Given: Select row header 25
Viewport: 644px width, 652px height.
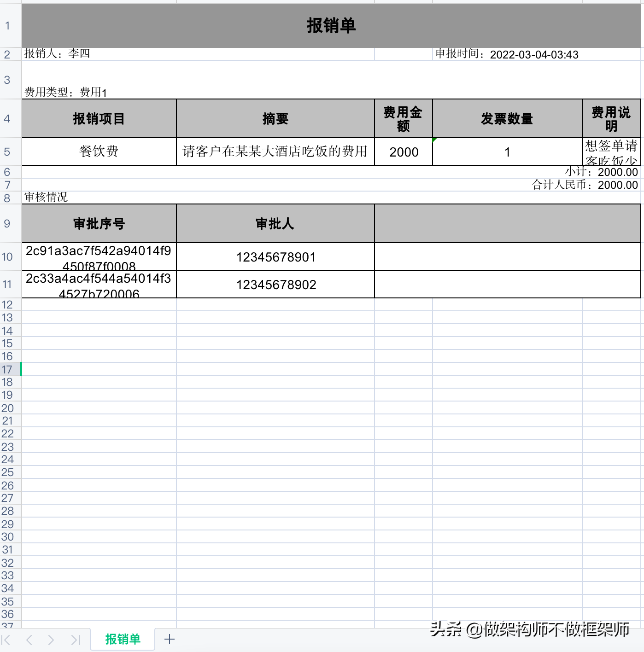Looking at the screenshot, I should pyautogui.click(x=11, y=472).
